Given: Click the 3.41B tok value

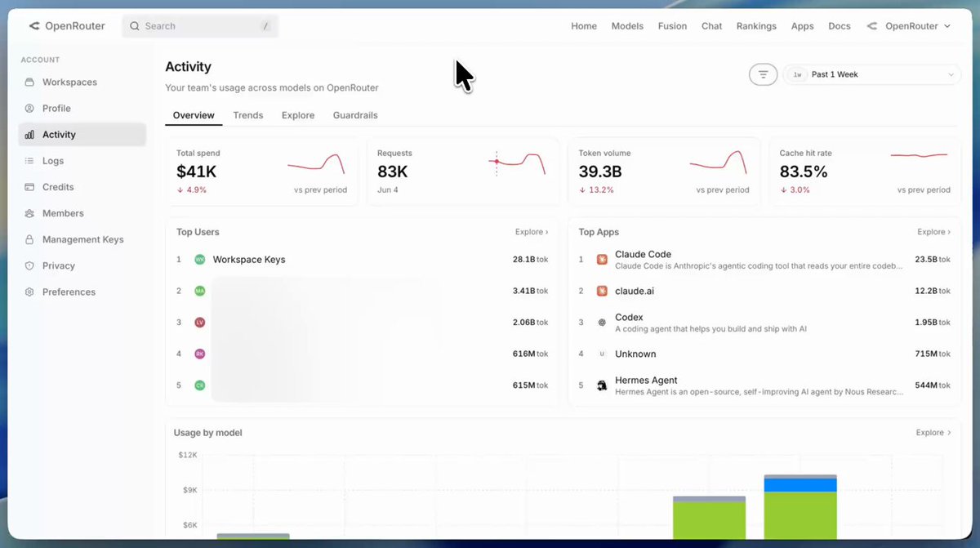Looking at the screenshot, I should [530, 291].
